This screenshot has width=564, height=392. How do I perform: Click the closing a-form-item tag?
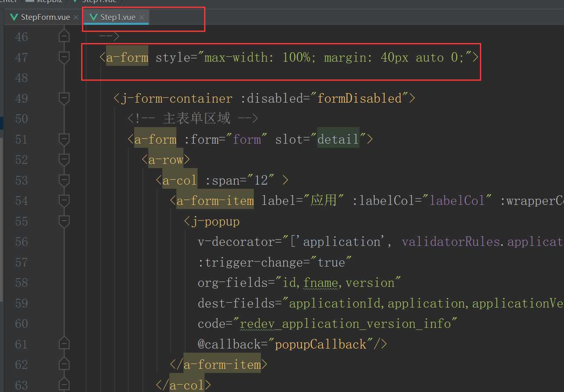point(219,365)
